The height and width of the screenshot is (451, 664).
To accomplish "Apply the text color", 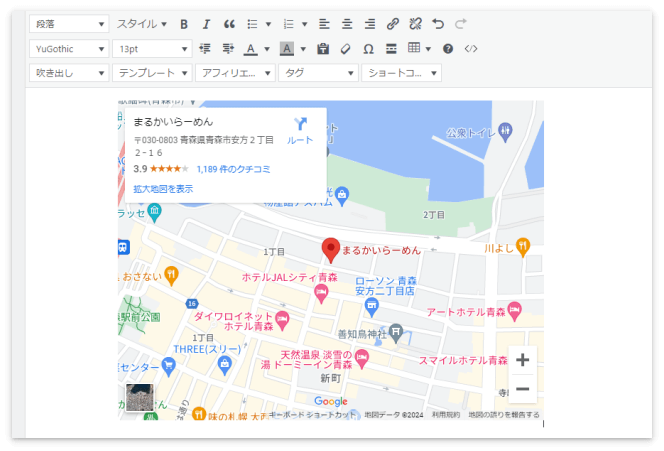I will click(x=251, y=49).
